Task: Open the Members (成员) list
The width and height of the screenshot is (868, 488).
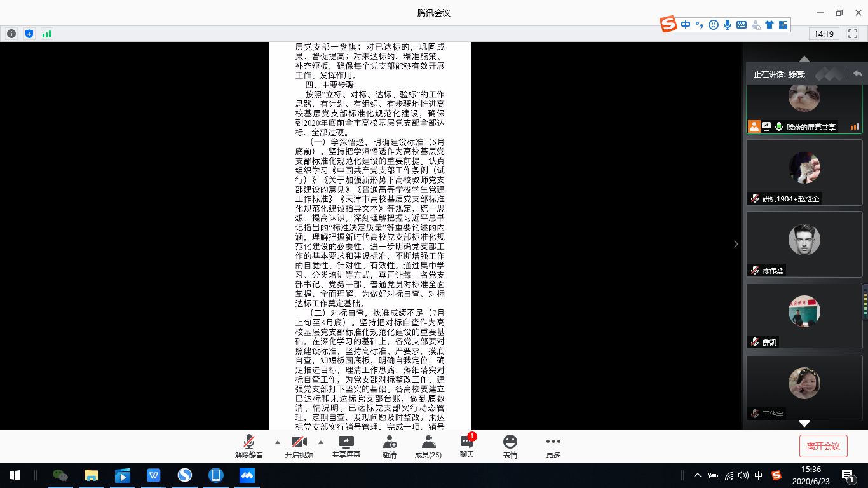Action: coord(428,446)
